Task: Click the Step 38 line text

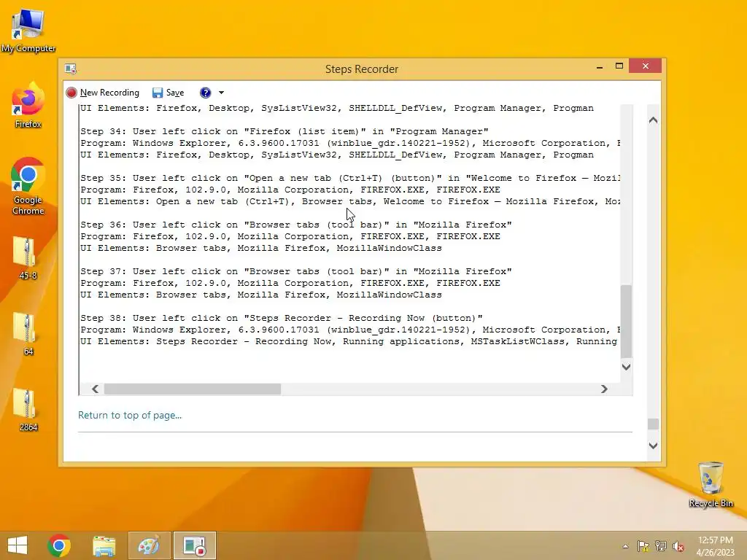Action: (282, 318)
